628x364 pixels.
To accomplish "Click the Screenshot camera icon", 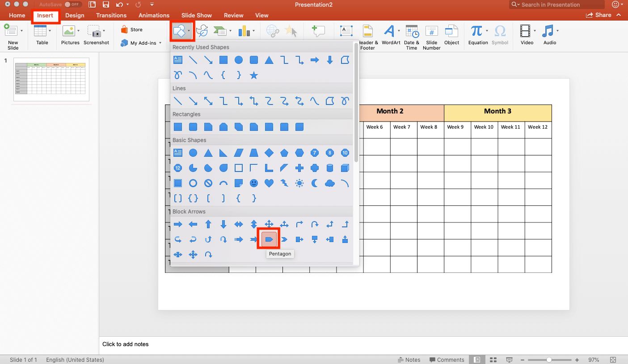I will pyautogui.click(x=94, y=31).
